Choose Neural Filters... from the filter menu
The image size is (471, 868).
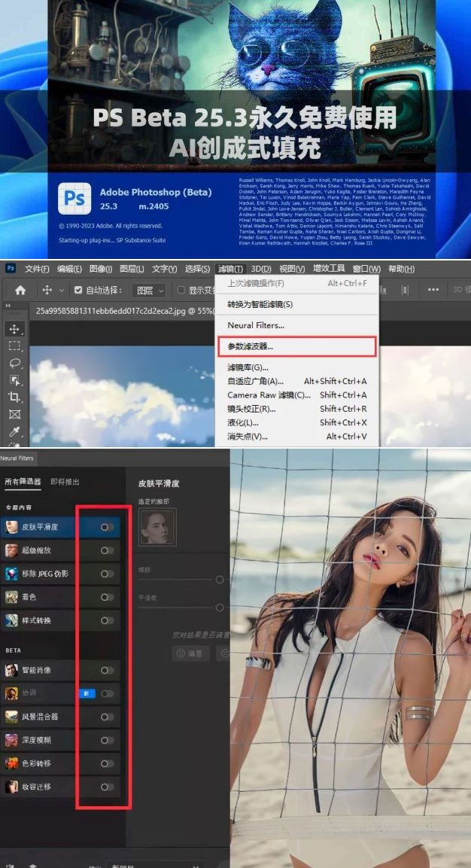[x=256, y=325]
